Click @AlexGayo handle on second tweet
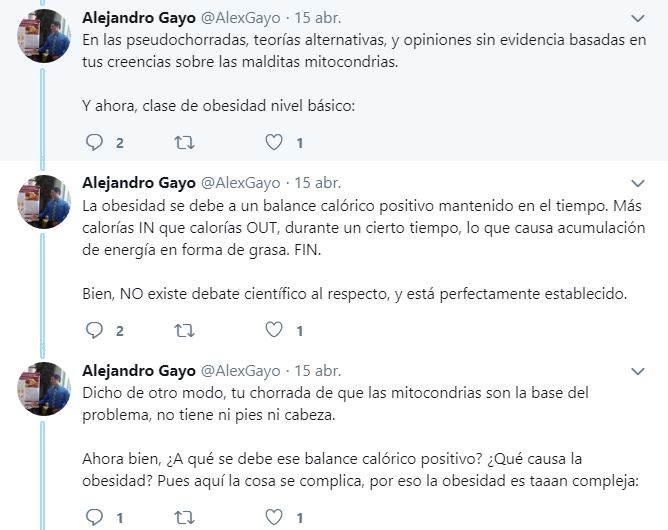This screenshot has height=530, width=668. 241,183
